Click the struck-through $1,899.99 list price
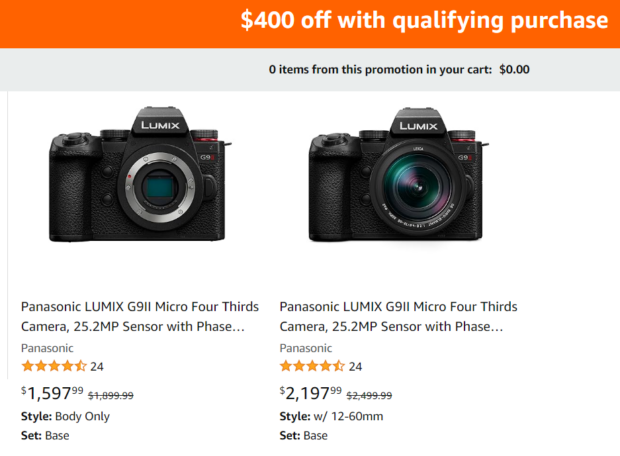Image resolution: width=620 pixels, height=456 pixels. coord(110,395)
